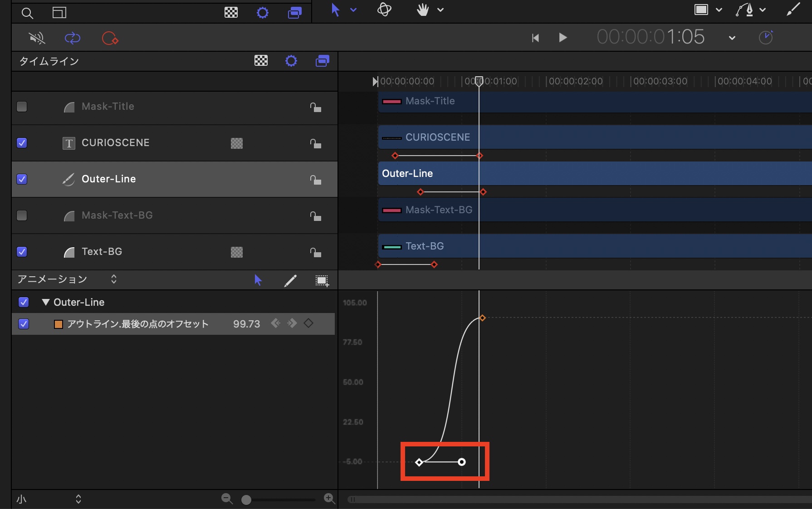The image size is (812, 509).
Task: Select the 3D transform tool
Action: [384, 10]
